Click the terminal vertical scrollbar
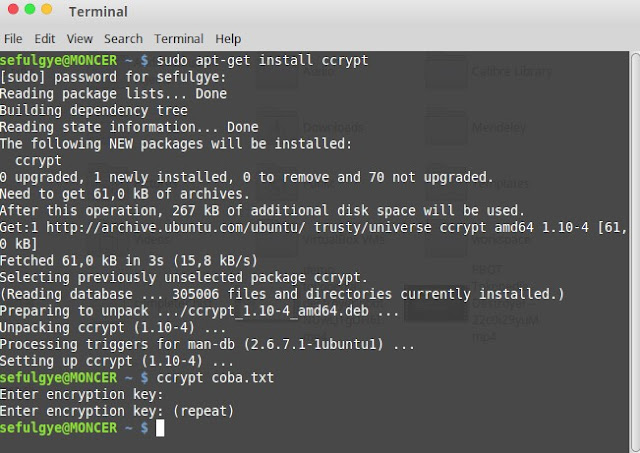Viewport: 640px width, 453px height. pos(635,251)
